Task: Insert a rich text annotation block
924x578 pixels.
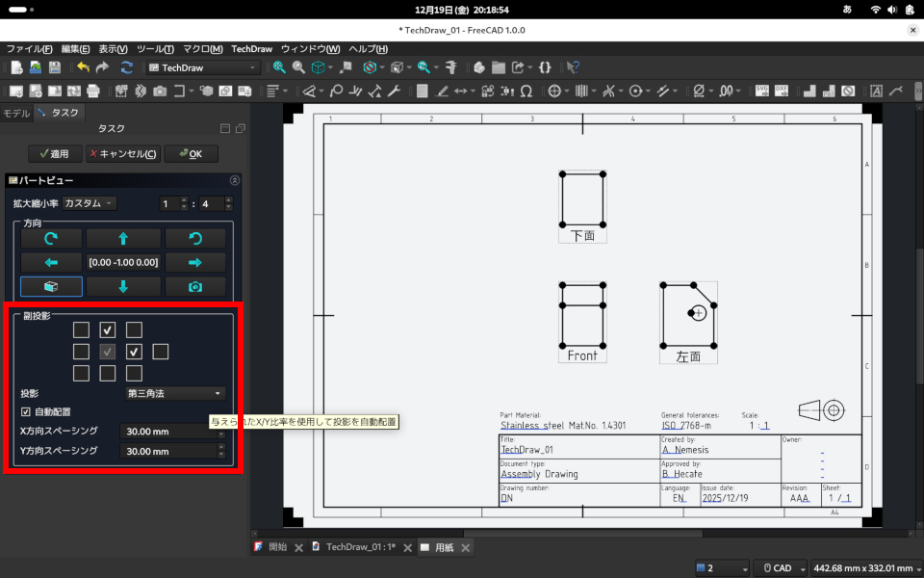Action: (x=876, y=91)
